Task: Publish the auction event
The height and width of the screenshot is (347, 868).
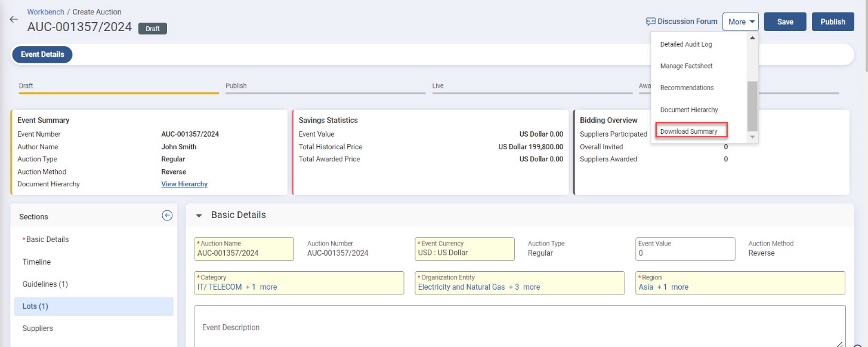Action: click(832, 22)
